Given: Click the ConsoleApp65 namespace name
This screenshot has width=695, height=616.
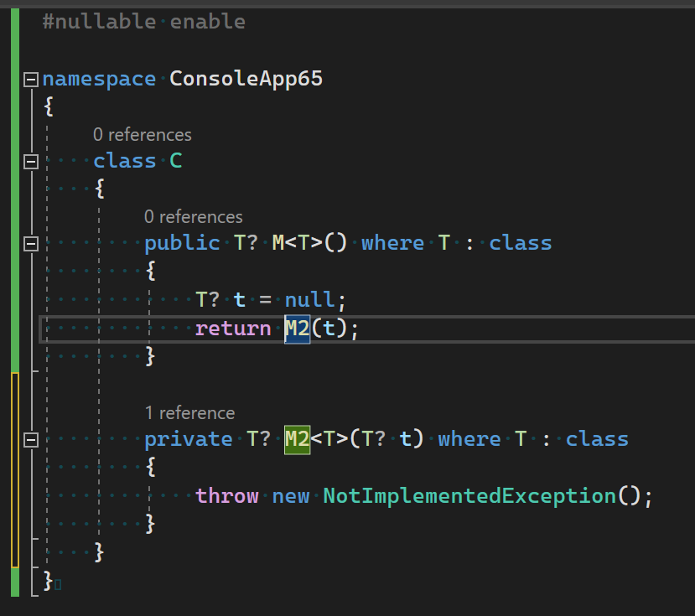Looking at the screenshot, I should (x=246, y=79).
